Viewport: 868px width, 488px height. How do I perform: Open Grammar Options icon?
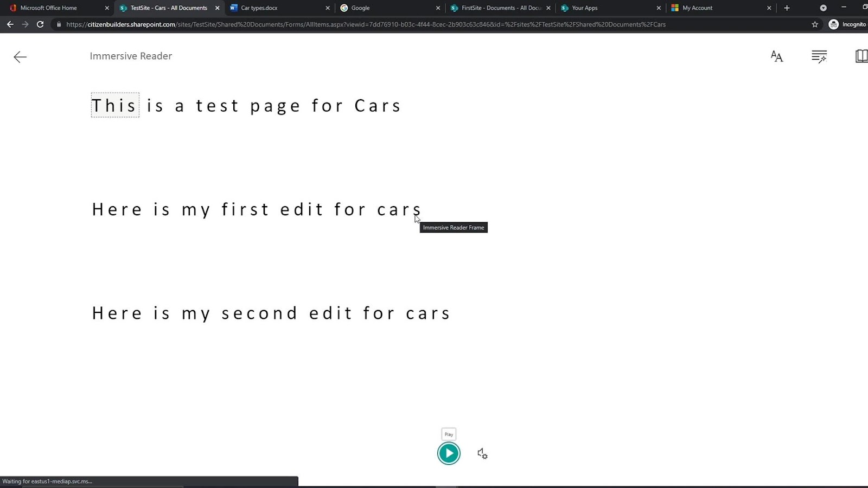click(819, 56)
